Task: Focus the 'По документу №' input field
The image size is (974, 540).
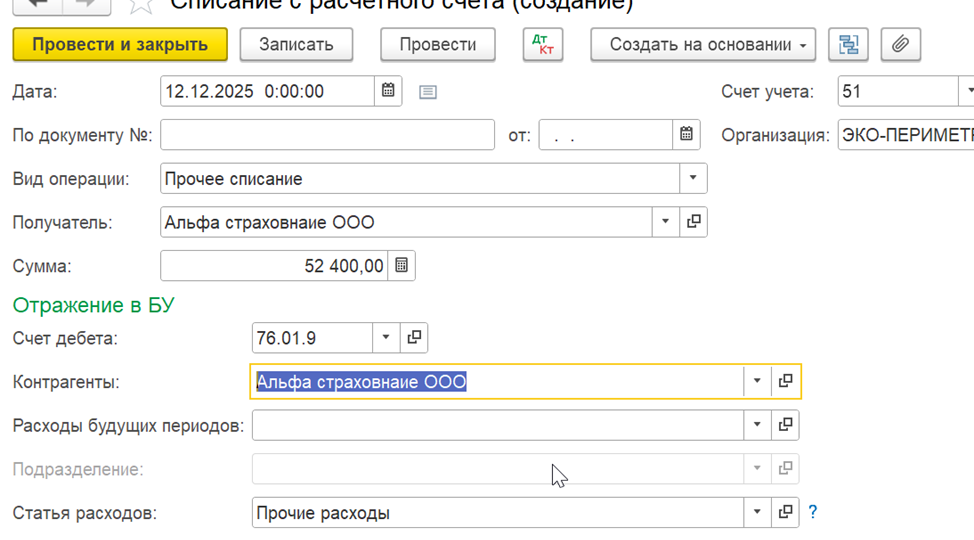Action: pyautogui.click(x=327, y=135)
